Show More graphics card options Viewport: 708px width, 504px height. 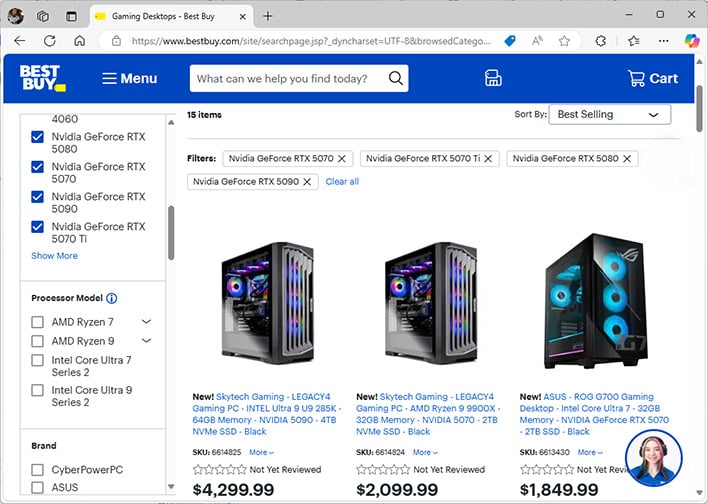[x=54, y=256]
